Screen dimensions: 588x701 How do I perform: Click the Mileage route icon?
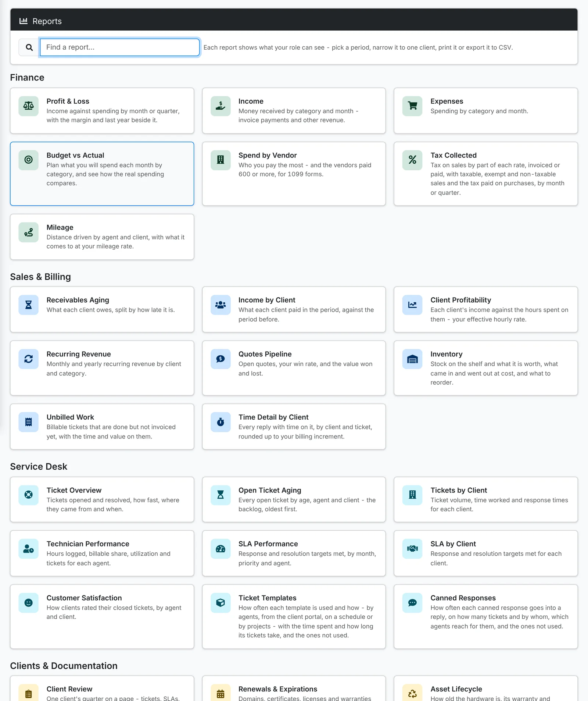29,232
